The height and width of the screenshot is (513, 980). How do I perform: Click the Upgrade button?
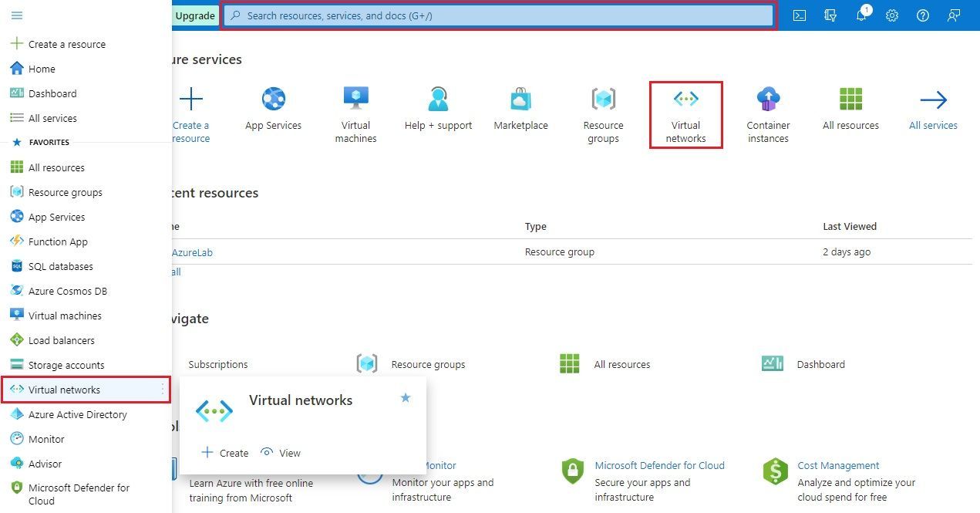coord(194,15)
